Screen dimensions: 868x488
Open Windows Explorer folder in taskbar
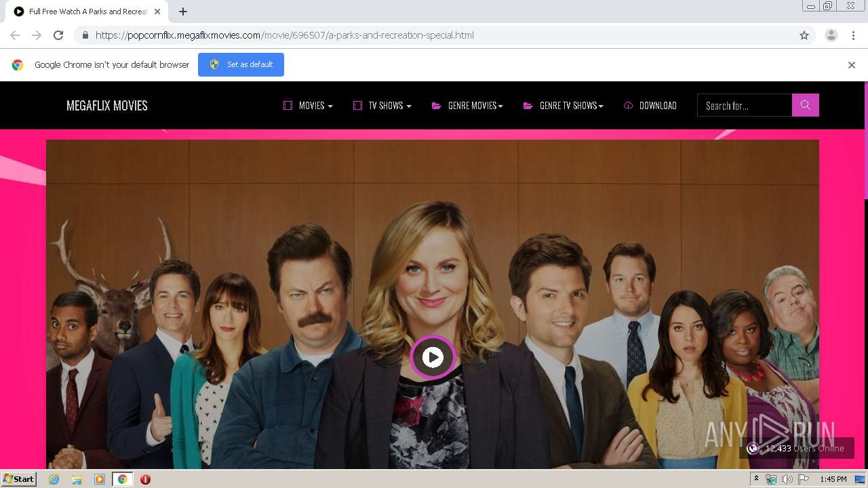[77, 479]
